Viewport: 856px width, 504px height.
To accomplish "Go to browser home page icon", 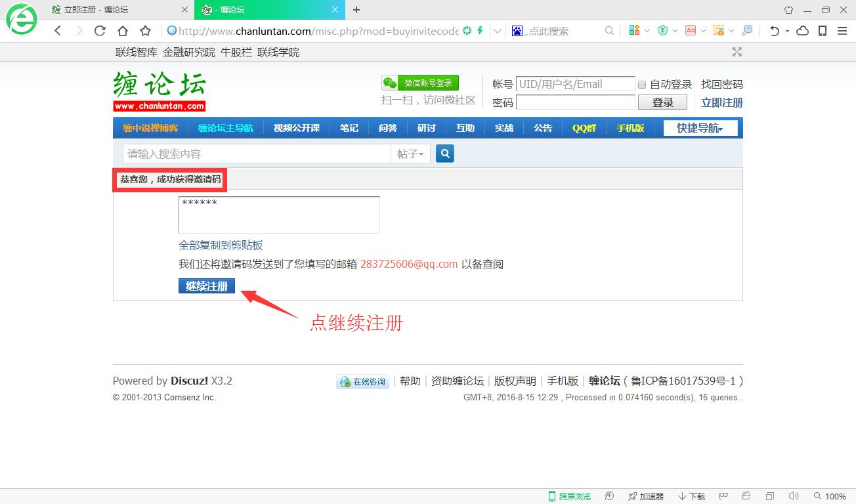I will (x=123, y=31).
